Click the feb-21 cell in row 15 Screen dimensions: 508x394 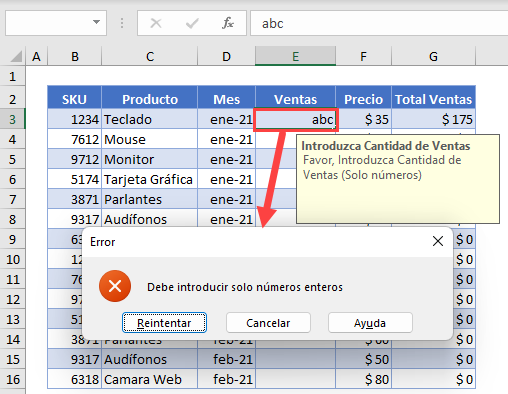point(226,359)
